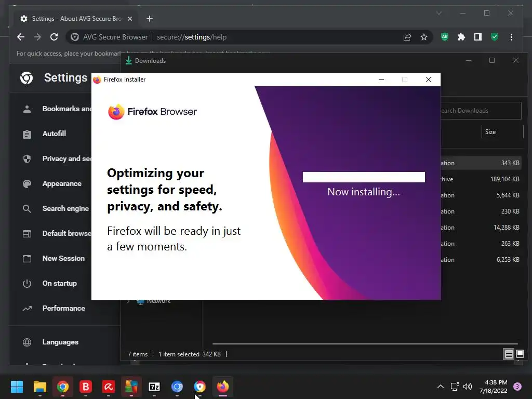Open the browser three-dot menu

[511, 37]
